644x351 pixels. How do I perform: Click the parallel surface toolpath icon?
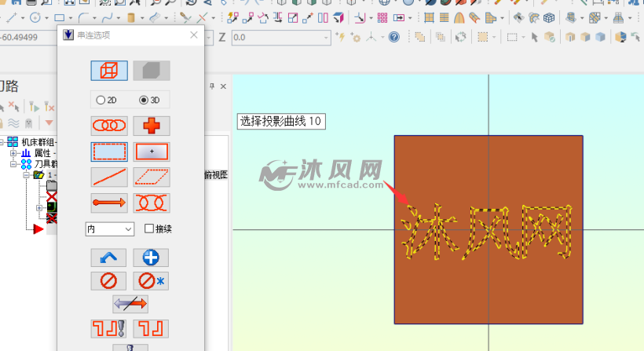[444, 17]
